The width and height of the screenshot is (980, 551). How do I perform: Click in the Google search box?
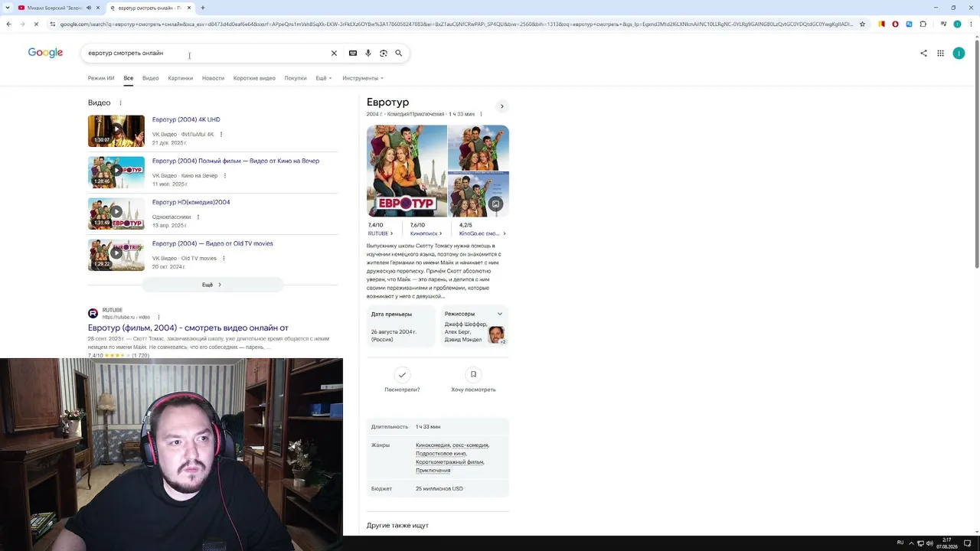point(207,54)
